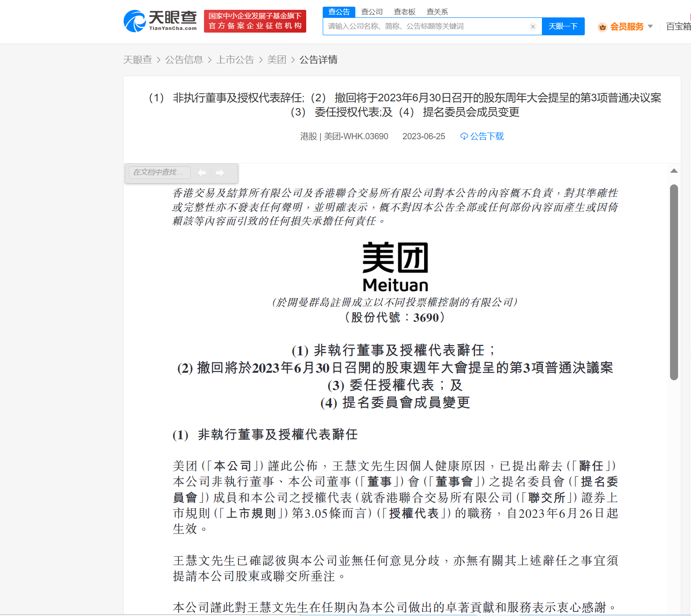Click the 公告详情 breadcrumb text

pyautogui.click(x=318, y=59)
